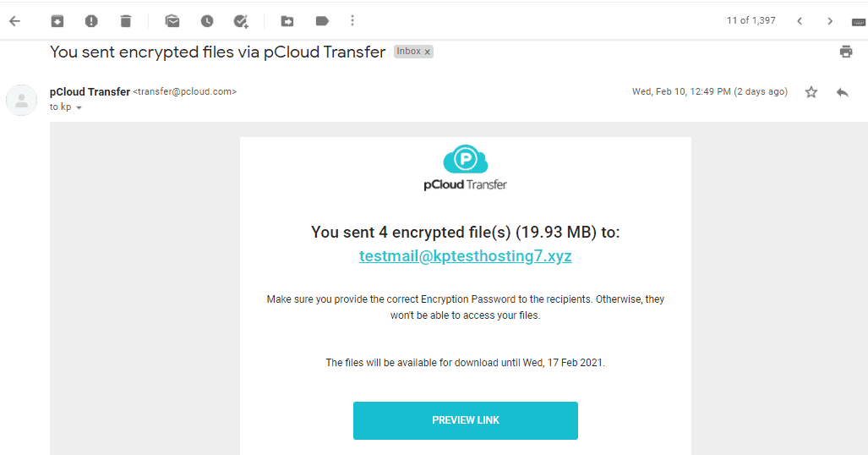Reply to the pCloud Transfer email
Screen dimensions: 868x455
tap(842, 92)
